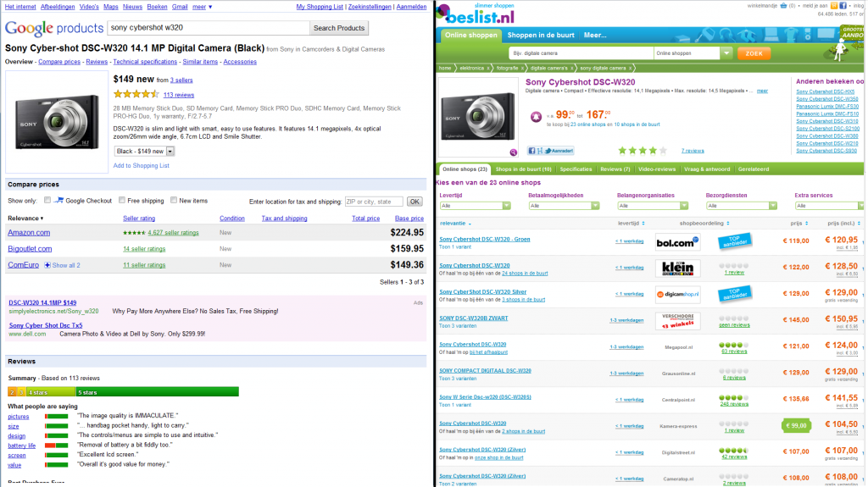Image resolution: width=868 pixels, height=487 pixels.
Task: Click the Klein shop logo
Action: [x=677, y=268]
